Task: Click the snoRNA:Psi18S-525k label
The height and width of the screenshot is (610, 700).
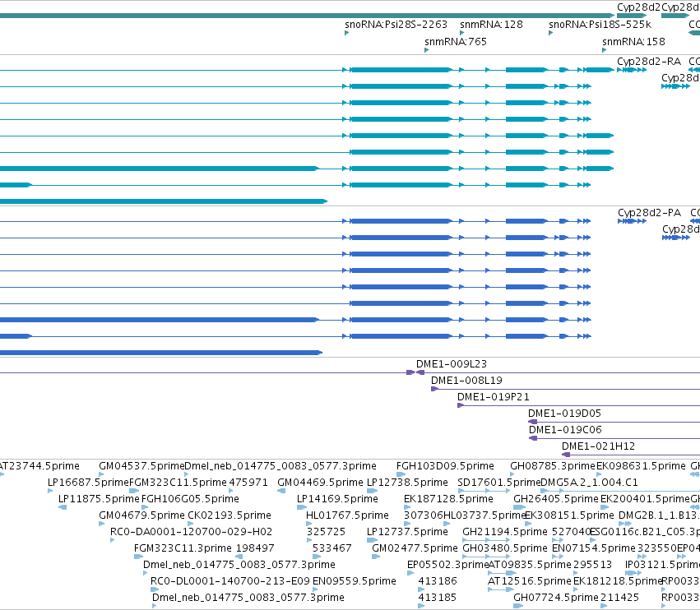Action: [x=600, y=25]
